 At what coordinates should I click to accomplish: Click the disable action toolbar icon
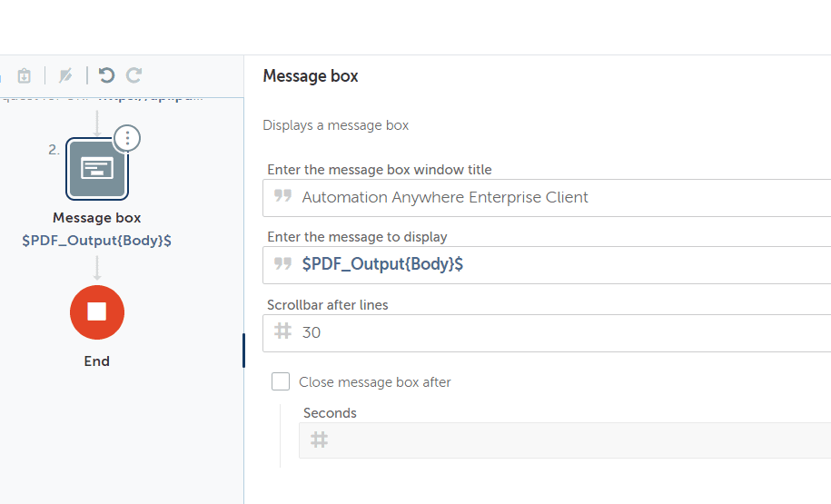click(65, 75)
